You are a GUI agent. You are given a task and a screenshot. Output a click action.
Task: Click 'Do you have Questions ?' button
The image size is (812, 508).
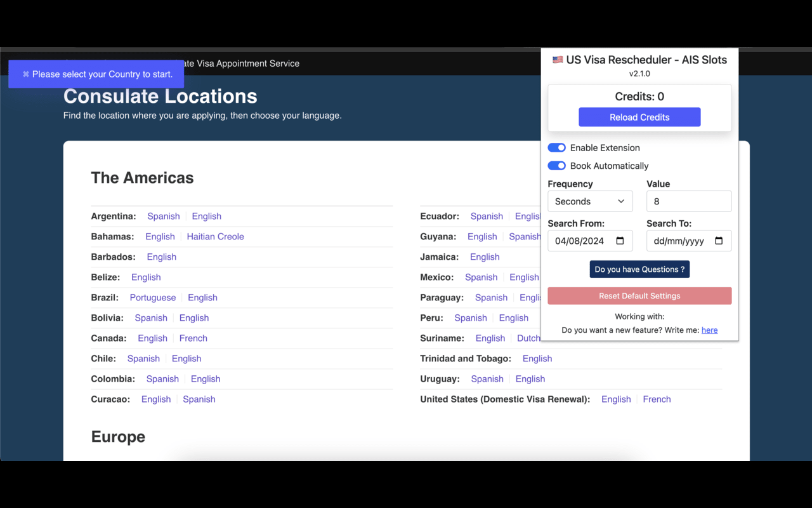click(639, 269)
